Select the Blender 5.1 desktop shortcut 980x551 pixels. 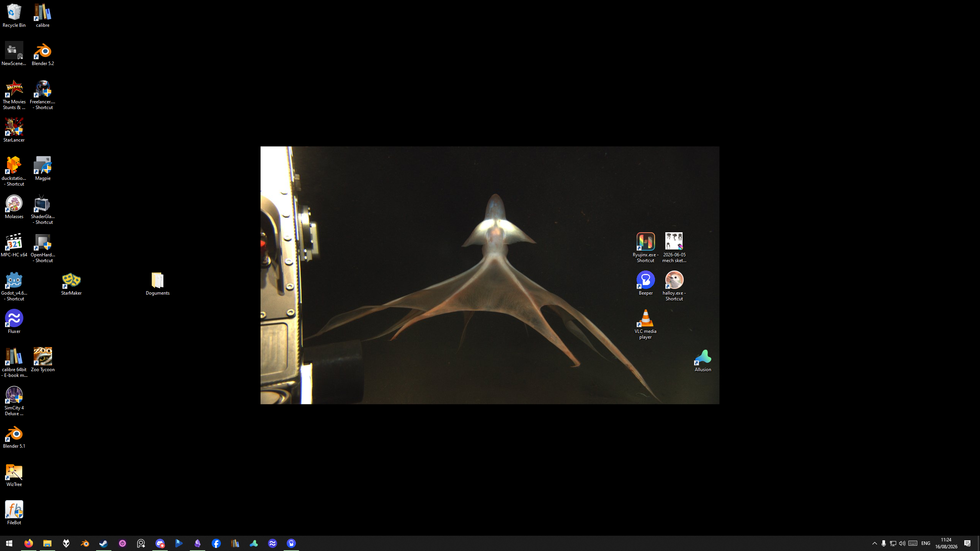[x=14, y=437]
